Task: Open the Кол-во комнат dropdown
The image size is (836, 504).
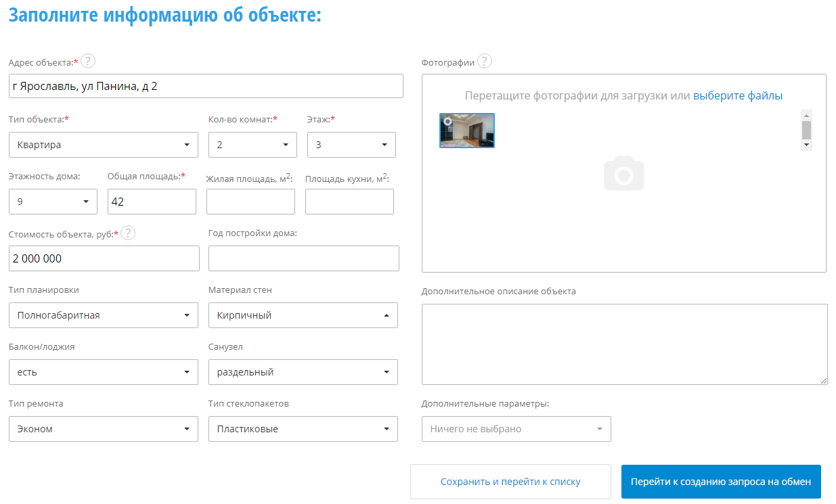Action: pos(252,145)
